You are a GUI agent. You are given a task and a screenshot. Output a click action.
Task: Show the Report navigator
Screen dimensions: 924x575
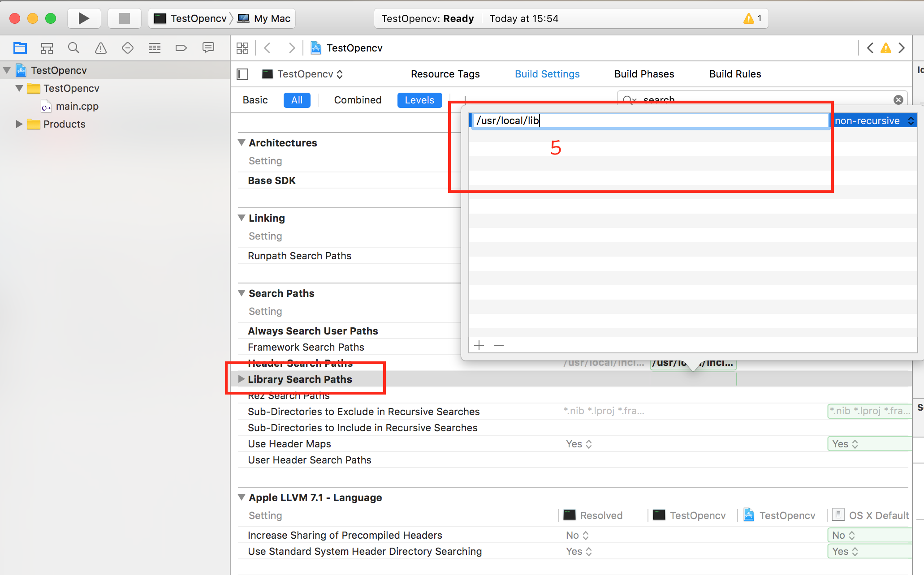pos(208,48)
